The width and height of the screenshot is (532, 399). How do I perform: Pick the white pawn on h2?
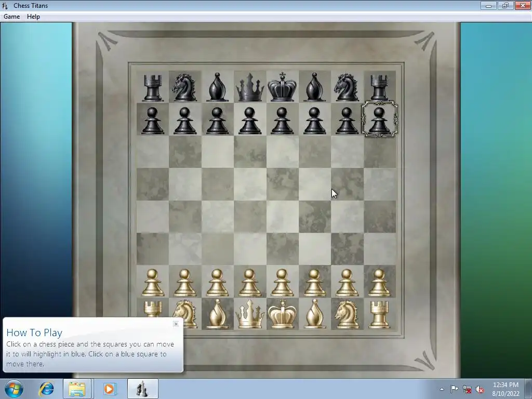(379, 283)
